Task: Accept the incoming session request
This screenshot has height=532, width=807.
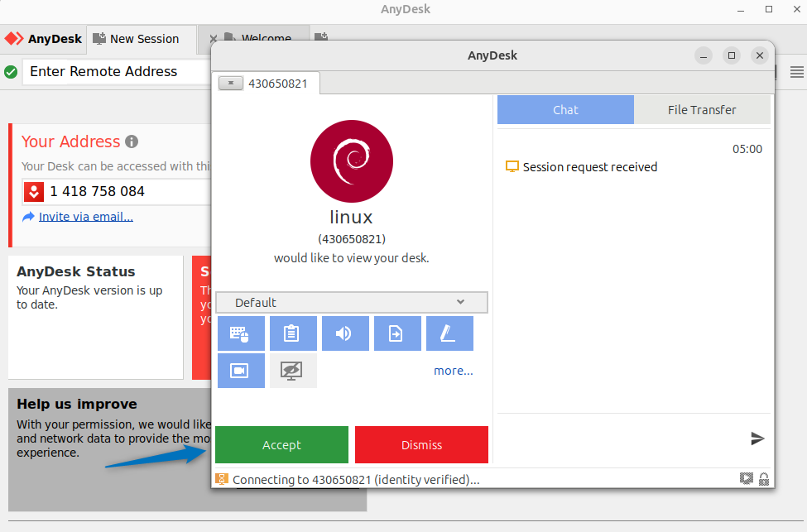Action: [x=281, y=444]
